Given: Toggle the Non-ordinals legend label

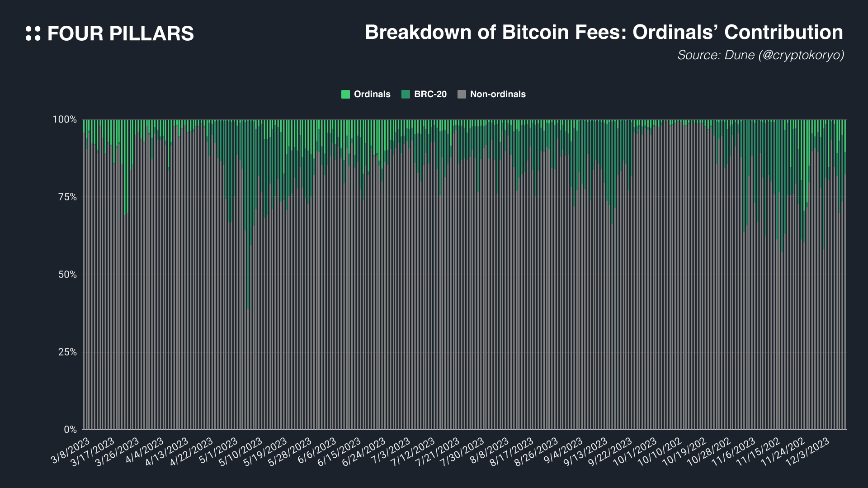Looking at the screenshot, I should click(x=497, y=94).
